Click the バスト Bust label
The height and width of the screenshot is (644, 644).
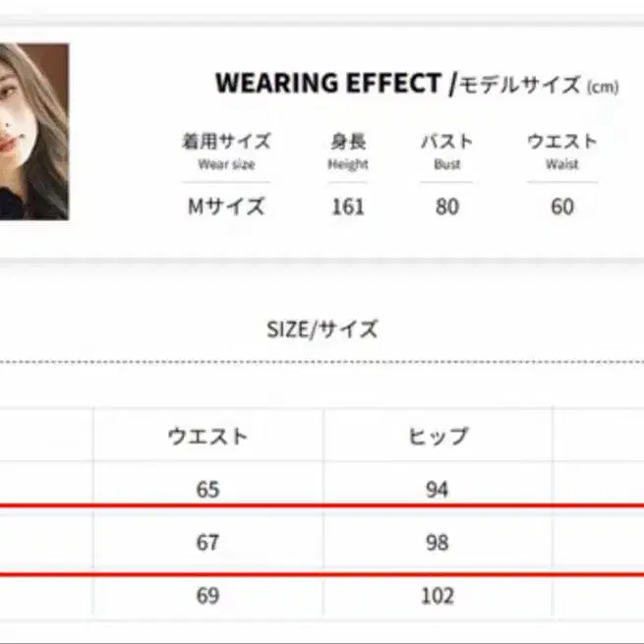446,150
